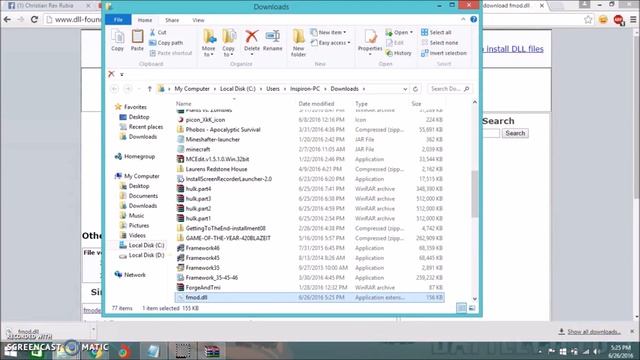Select Music in the navigation pane

point(132,216)
